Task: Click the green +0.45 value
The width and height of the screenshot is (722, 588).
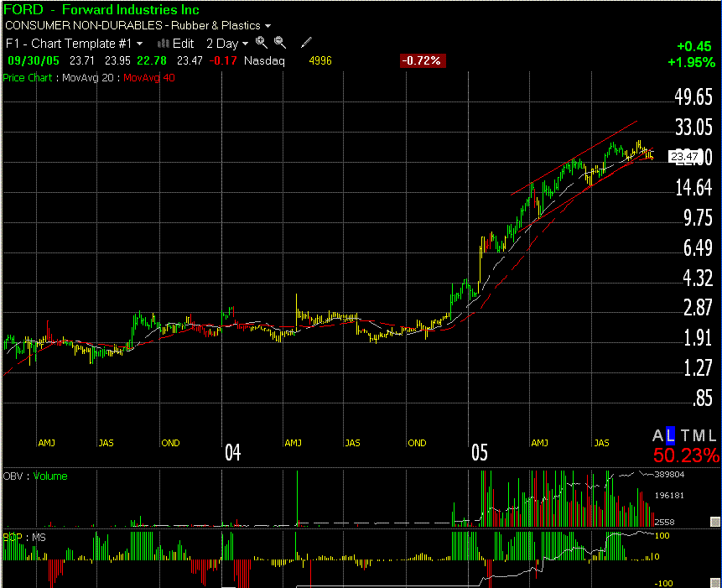Action: coord(694,46)
